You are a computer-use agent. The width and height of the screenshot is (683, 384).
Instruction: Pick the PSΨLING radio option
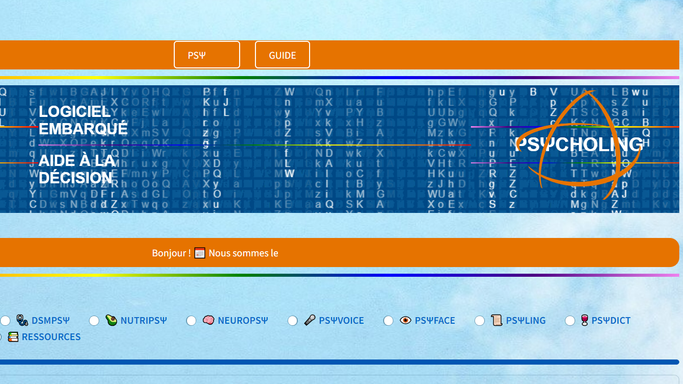coord(479,321)
